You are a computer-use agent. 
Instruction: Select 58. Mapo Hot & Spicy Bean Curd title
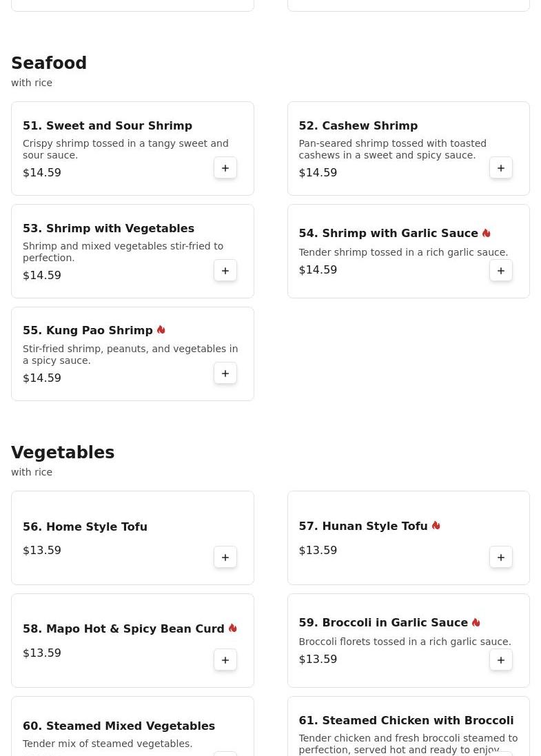(123, 629)
